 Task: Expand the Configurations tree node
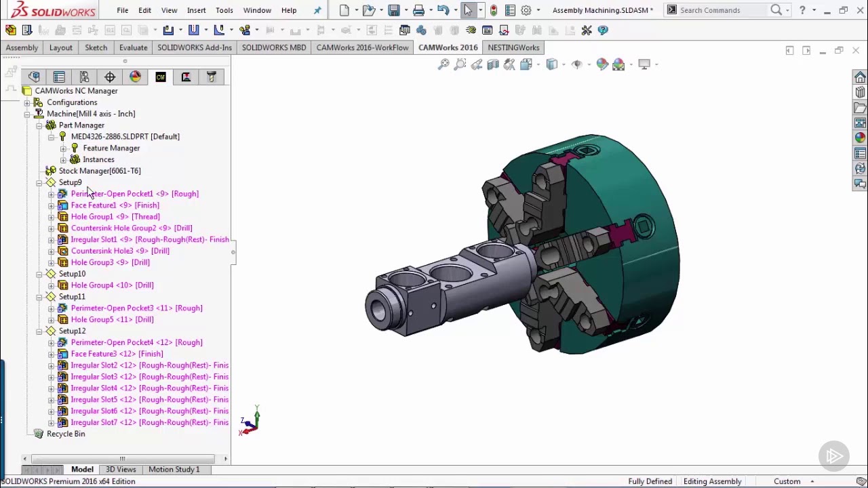(x=27, y=102)
